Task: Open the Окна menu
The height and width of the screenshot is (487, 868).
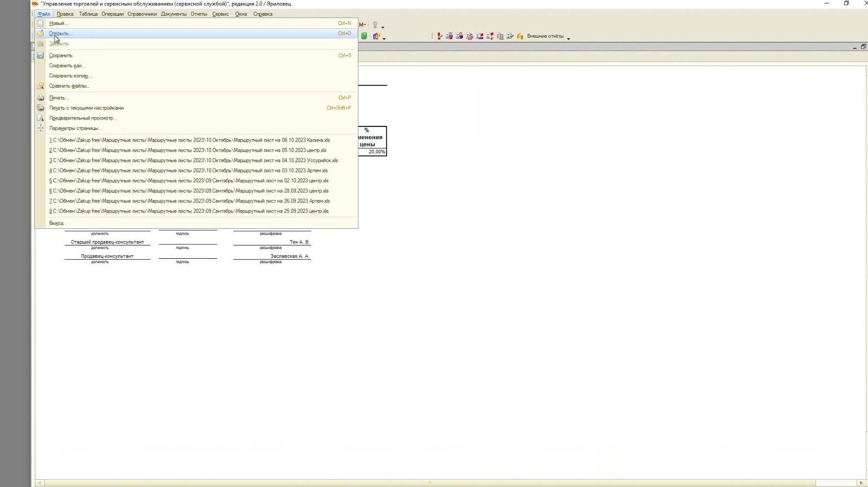Action: coord(241,14)
